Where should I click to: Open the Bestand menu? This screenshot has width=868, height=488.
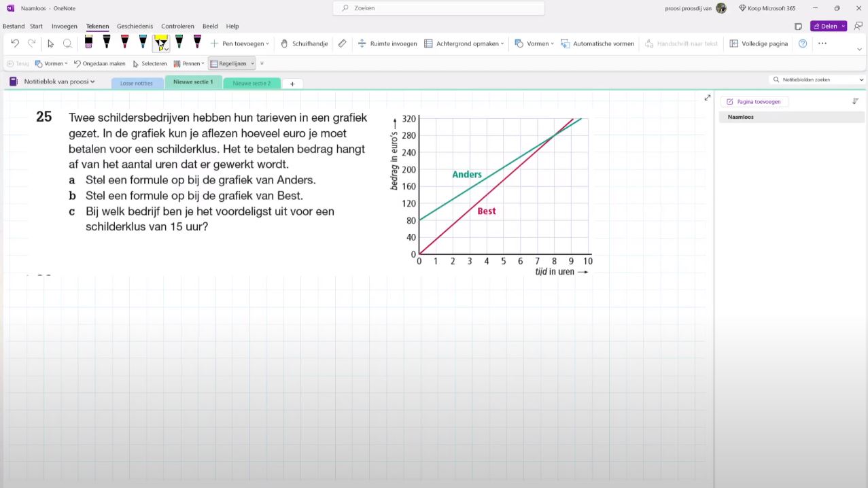click(x=14, y=27)
